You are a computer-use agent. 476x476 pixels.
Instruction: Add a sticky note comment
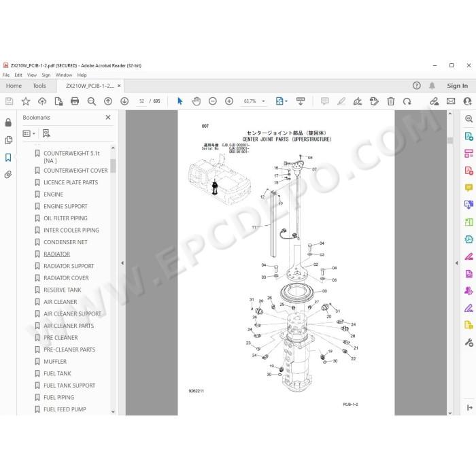coord(324,101)
